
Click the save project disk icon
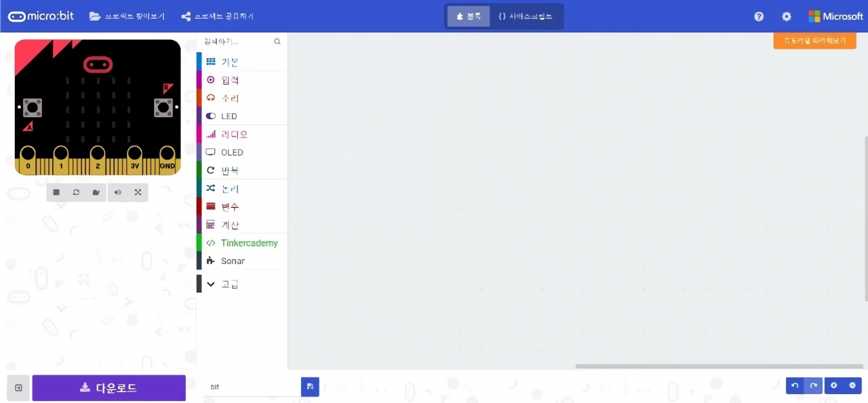pyautogui.click(x=310, y=387)
